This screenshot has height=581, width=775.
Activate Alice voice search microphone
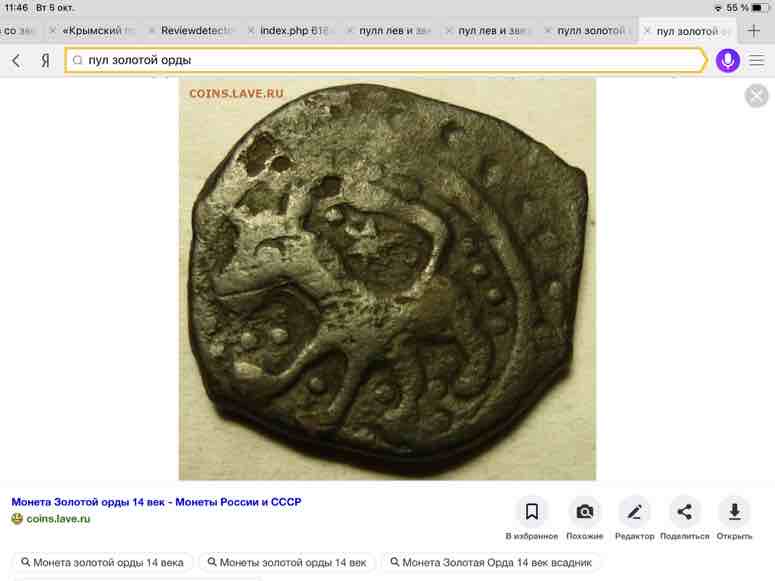[x=727, y=61]
